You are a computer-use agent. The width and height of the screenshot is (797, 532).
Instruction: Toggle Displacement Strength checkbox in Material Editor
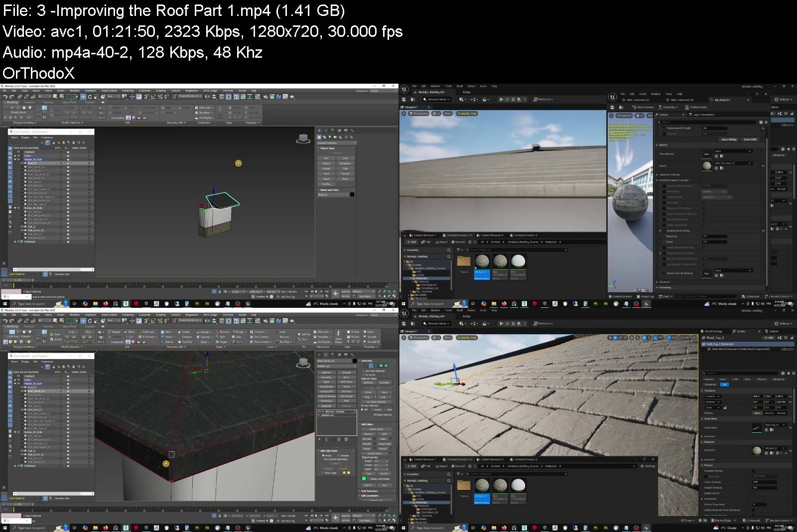pyautogui.click(x=664, y=128)
